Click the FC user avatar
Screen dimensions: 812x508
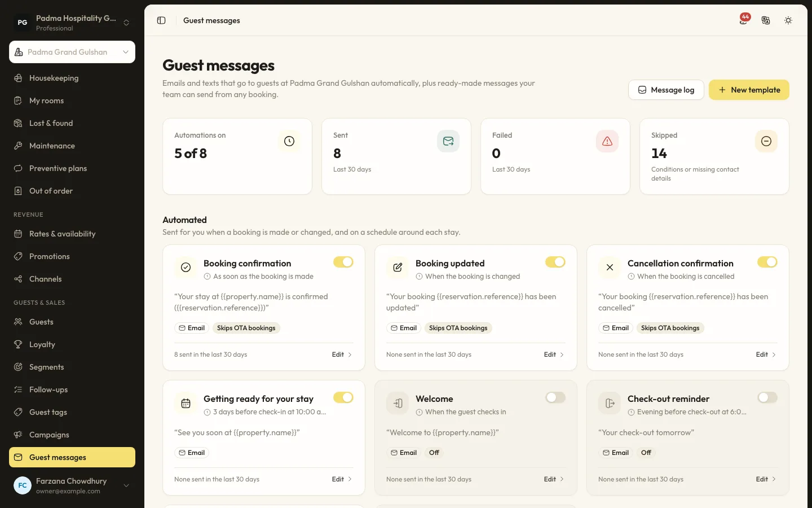point(23,485)
